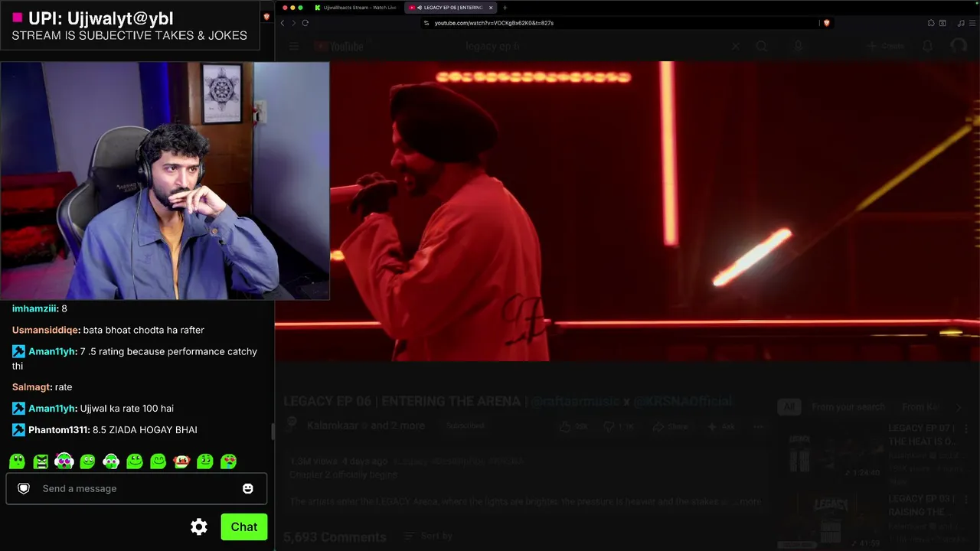Click the green Chat button
Image resolution: width=980 pixels, height=551 pixels.
(x=244, y=527)
